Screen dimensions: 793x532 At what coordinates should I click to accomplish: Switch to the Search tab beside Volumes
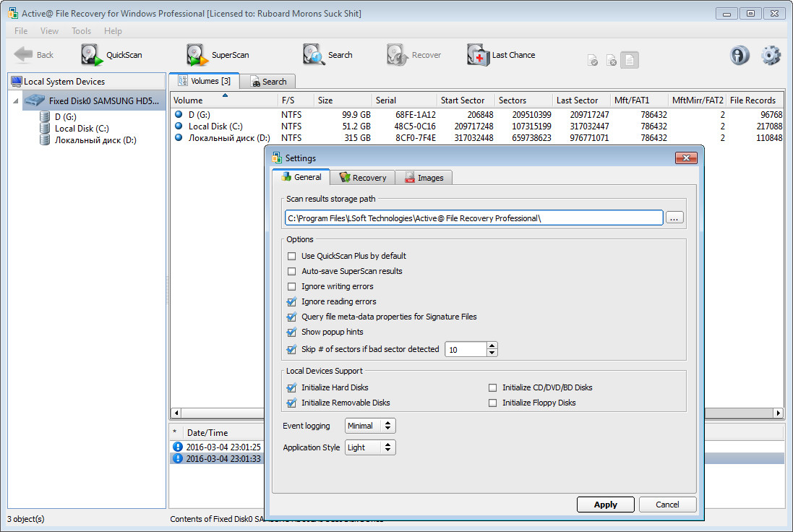coord(268,82)
